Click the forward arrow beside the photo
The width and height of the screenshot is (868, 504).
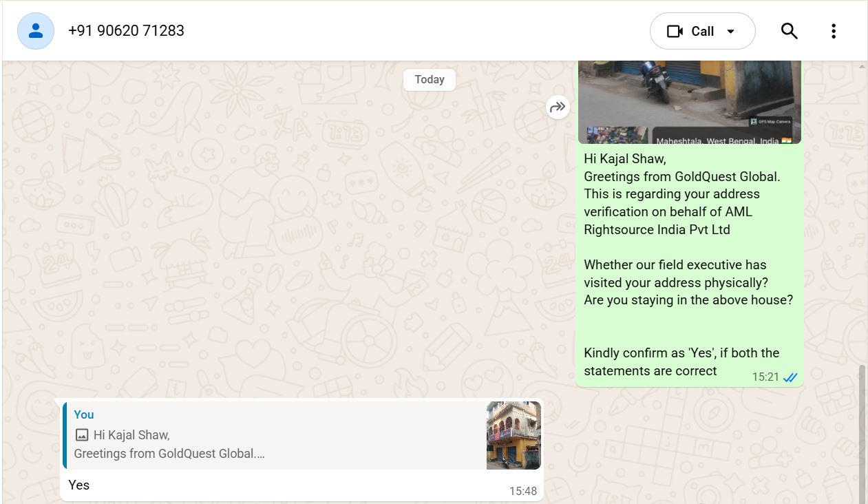[558, 107]
